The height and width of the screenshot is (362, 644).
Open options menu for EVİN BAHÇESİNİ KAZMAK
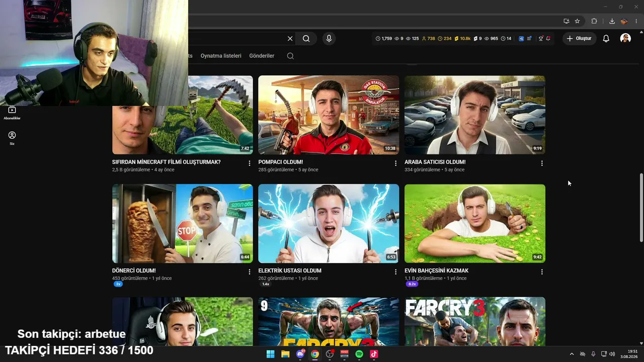coord(542,272)
